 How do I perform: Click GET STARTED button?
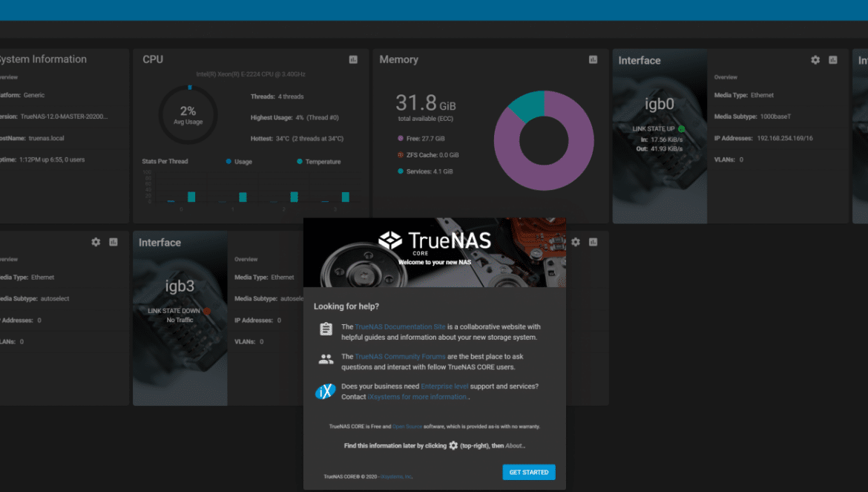point(529,472)
